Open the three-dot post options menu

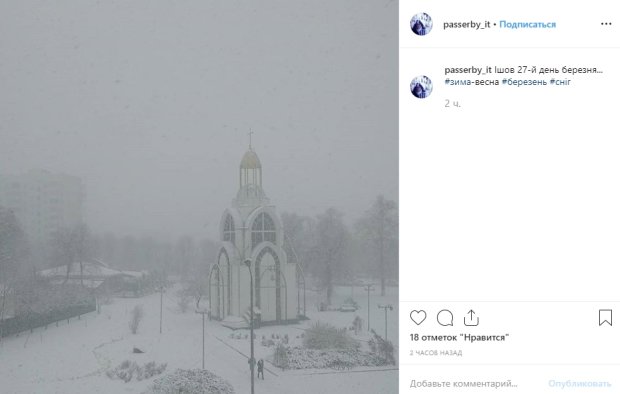click(606, 24)
